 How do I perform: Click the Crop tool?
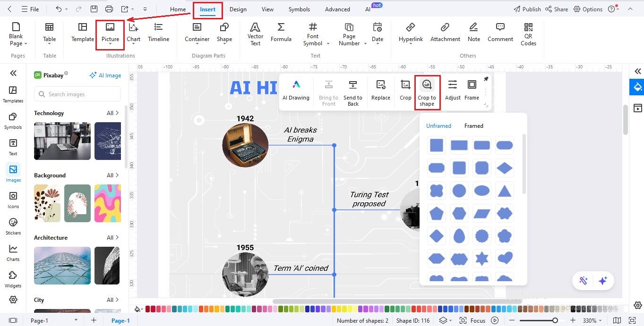tap(405, 90)
